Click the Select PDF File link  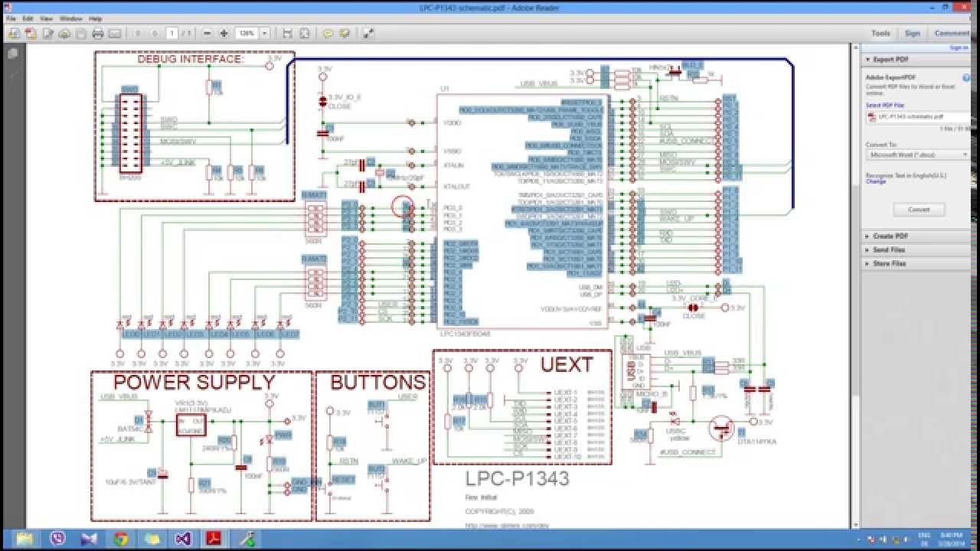(884, 106)
